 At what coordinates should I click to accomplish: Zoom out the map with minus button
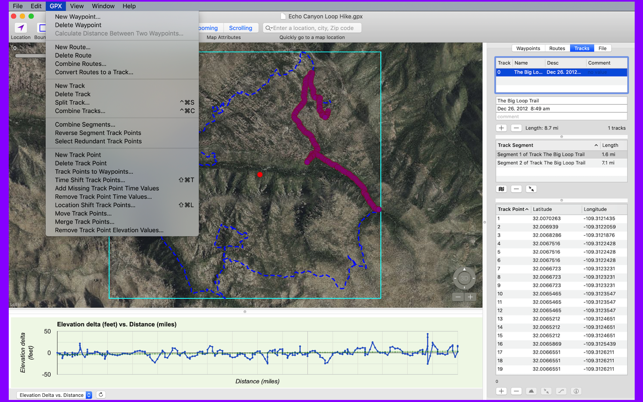(458, 297)
